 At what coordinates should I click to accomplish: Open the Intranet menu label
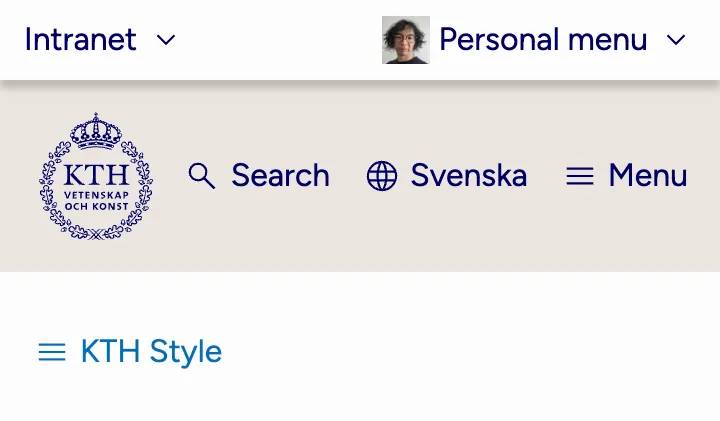(80, 40)
